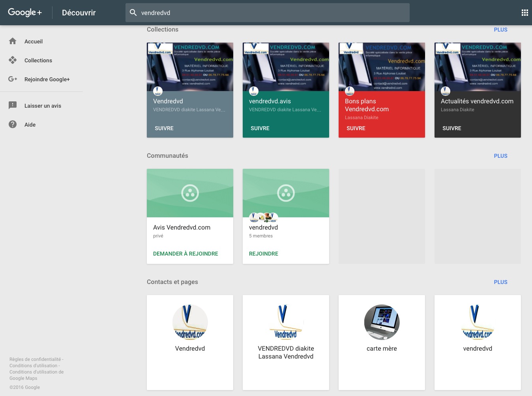Screen dimensions: 532x396
Task: Click the Aide question mark icon
Action: click(x=13, y=124)
